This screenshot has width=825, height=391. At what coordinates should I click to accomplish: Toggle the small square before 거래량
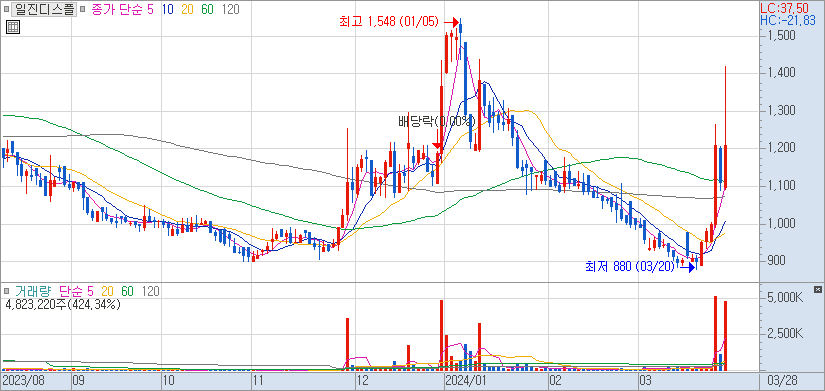click(7, 290)
